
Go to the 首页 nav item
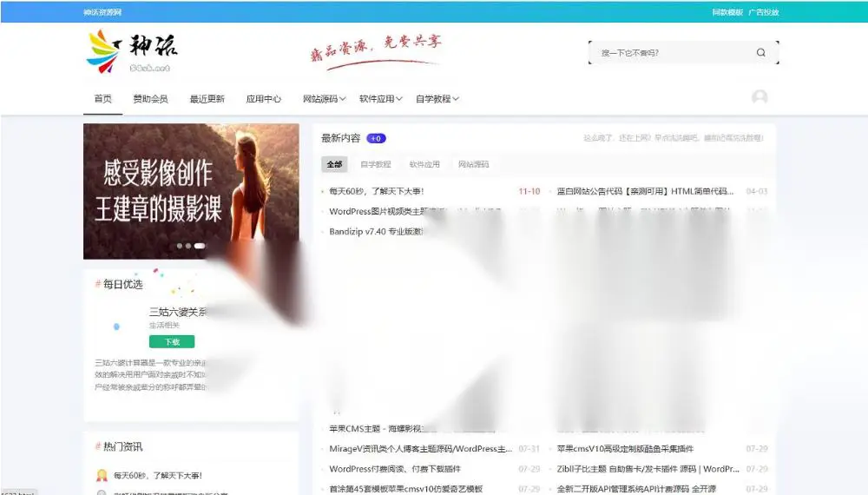(103, 98)
